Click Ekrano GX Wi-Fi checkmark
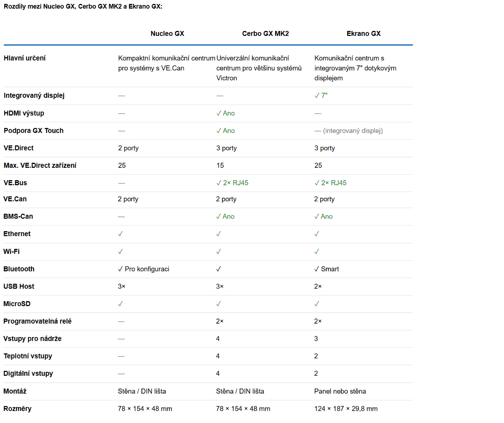Image resolution: width=504 pixels, height=423 pixels. [x=317, y=252]
